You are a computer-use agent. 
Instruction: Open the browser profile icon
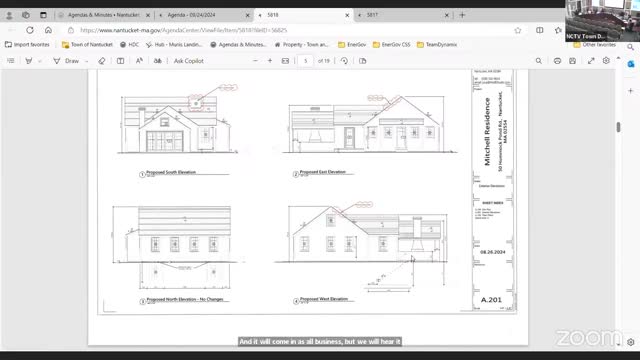9,15
